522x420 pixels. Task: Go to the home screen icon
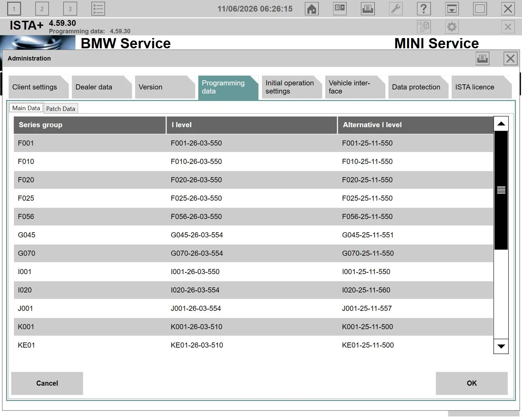point(312,9)
